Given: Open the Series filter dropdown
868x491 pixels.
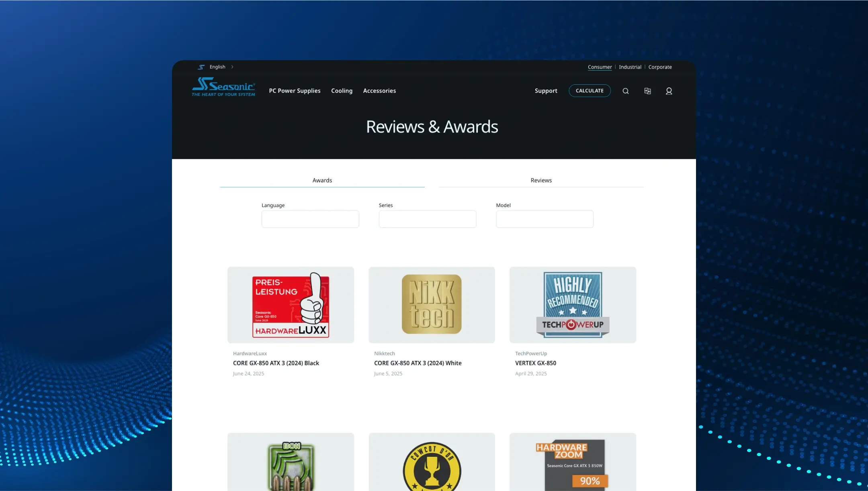Looking at the screenshot, I should coord(428,219).
